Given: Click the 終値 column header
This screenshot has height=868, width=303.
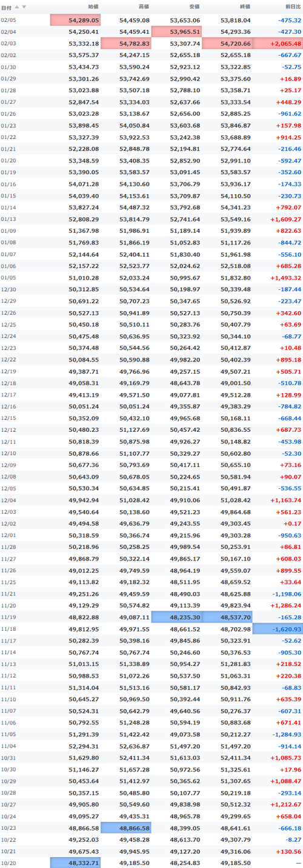Looking at the screenshot, I should (244, 7).
